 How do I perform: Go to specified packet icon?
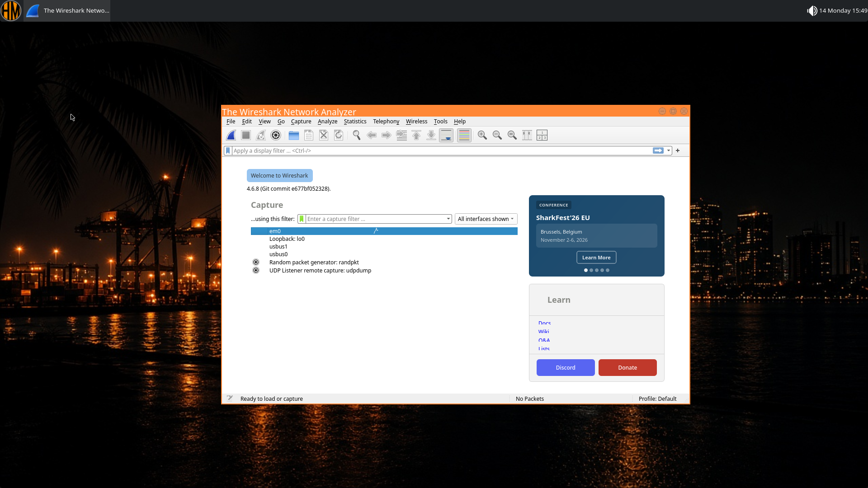coord(401,135)
